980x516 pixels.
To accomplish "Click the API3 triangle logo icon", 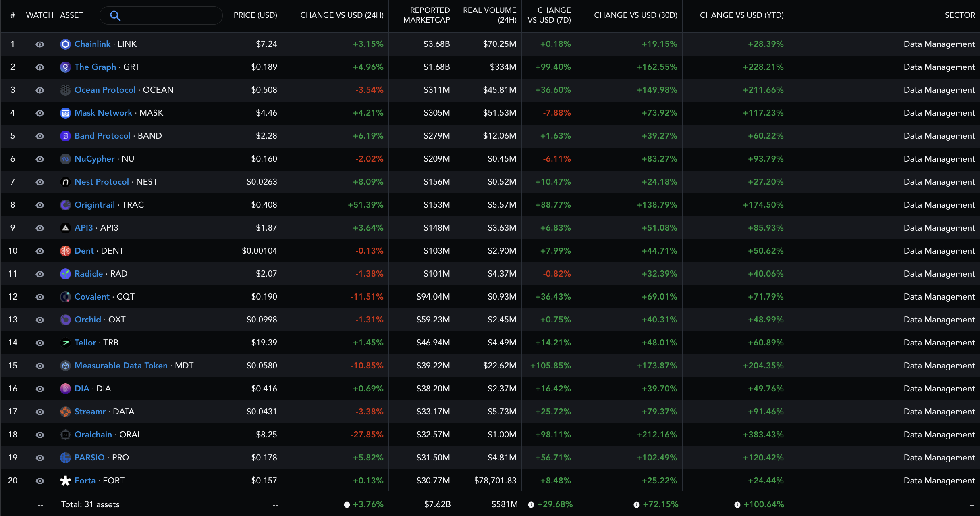I will (65, 228).
